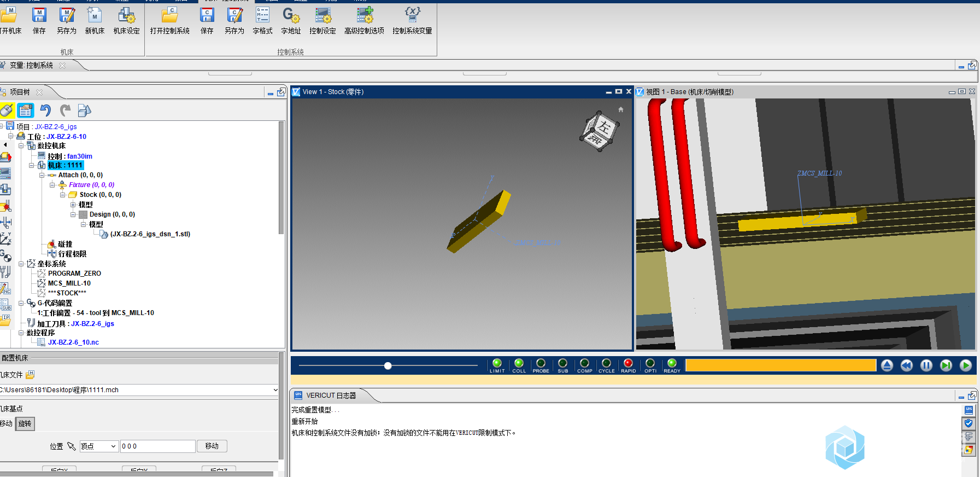Click the pick position arrow icon beside 位置
The height and width of the screenshot is (477, 980).
tap(71, 446)
